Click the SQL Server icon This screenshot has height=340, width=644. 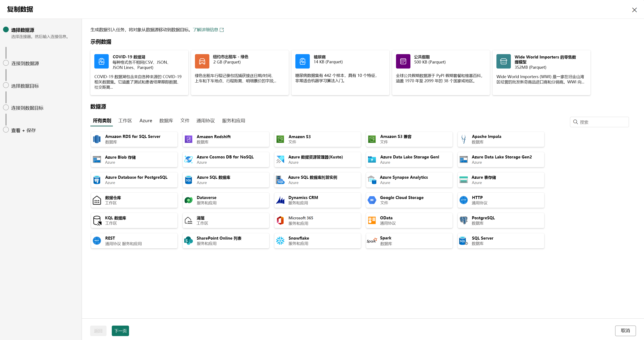[463, 241]
